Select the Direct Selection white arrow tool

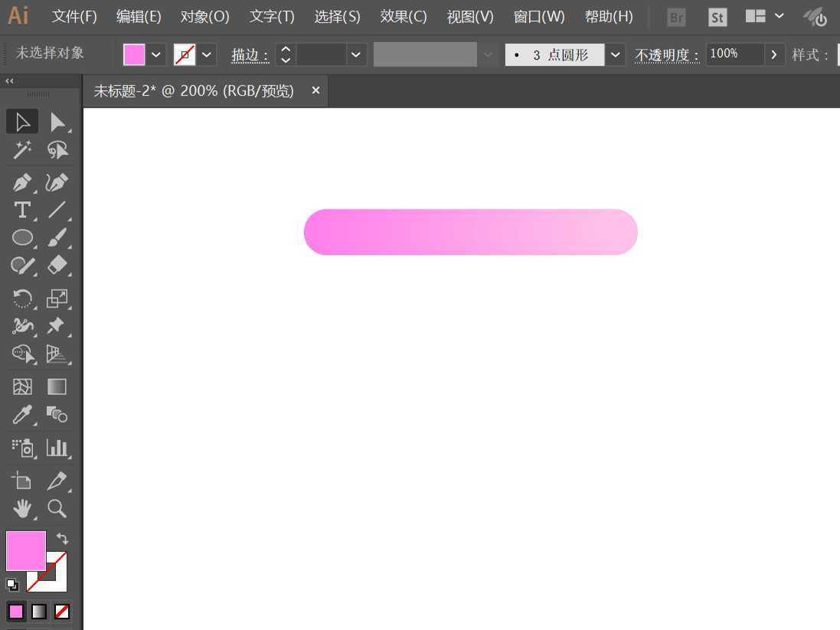pyautogui.click(x=57, y=121)
